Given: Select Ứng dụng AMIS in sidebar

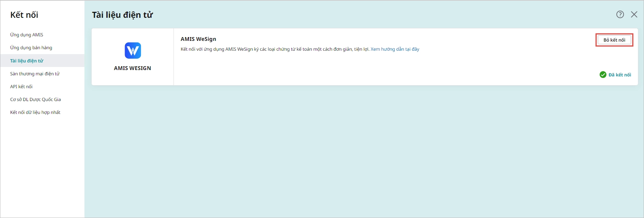Looking at the screenshot, I should tap(42, 35).
